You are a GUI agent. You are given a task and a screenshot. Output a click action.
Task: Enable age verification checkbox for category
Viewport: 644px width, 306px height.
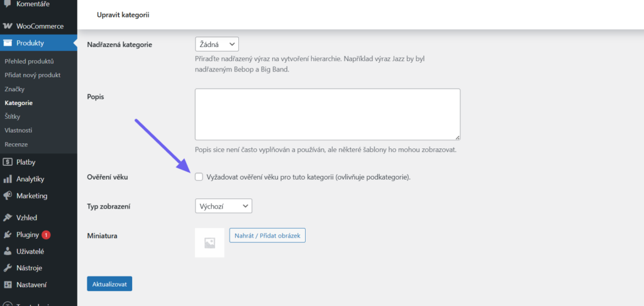[199, 177]
